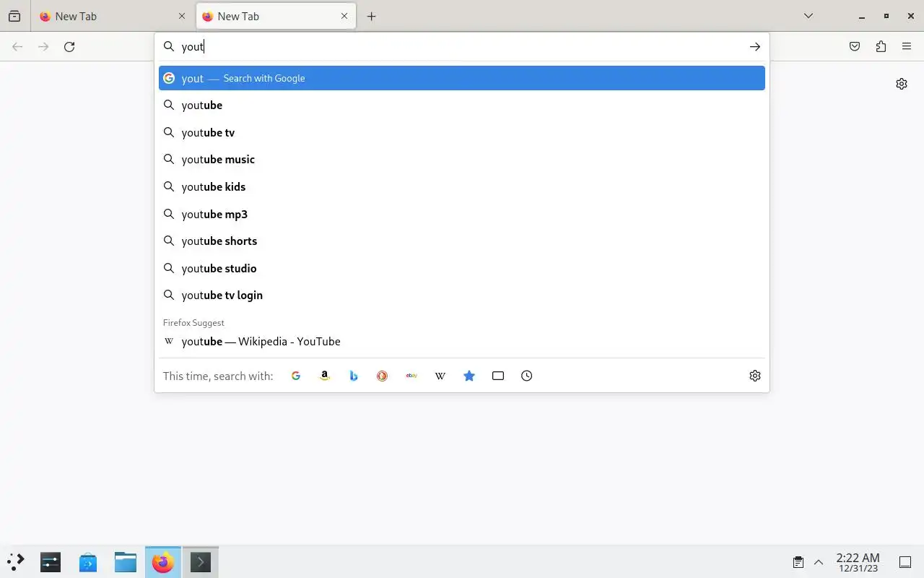The image size is (924, 578).
Task: Open the KDE application launcher
Action: tap(16, 561)
